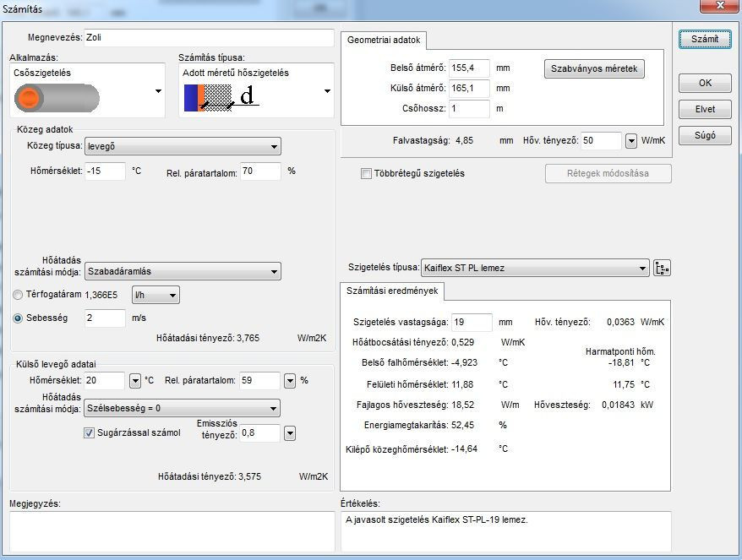Image resolution: width=742 pixels, height=560 pixels.
Task: Click the Számít button
Action: coord(705,39)
